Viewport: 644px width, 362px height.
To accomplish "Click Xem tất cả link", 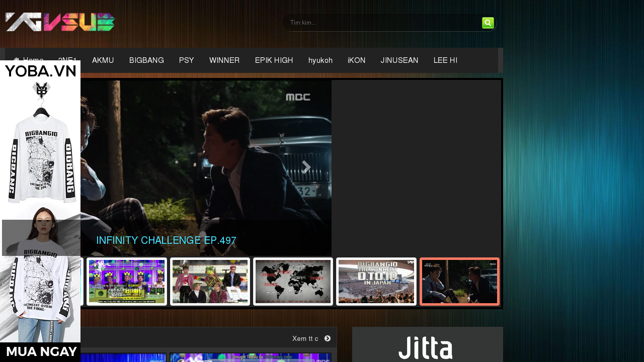I will point(305,338).
